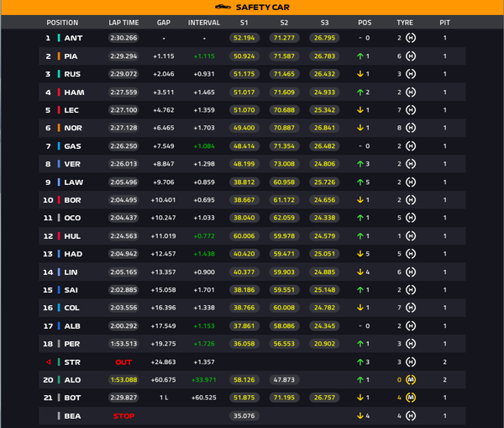Click the S2 column header
Screen dimensions: 504x428
(x=284, y=23)
